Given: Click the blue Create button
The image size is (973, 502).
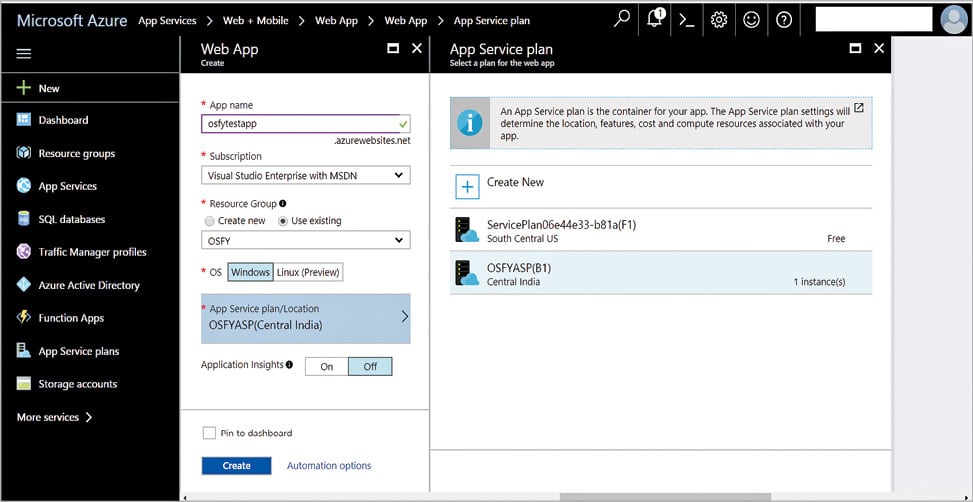Looking at the screenshot, I should tap(236, 466).
